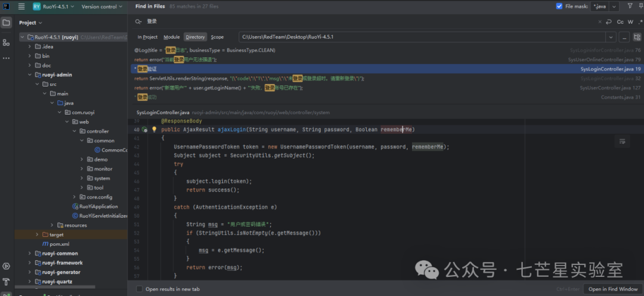This screenshot has width=644, height=296.
Task: Expand the ruoyi-common module
Action: pyautogui.click(x=30, y=253)
